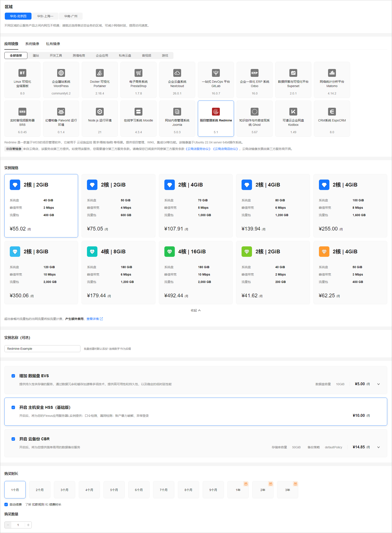Select the 6个月 purchase duration

click(x=139, y=490)
